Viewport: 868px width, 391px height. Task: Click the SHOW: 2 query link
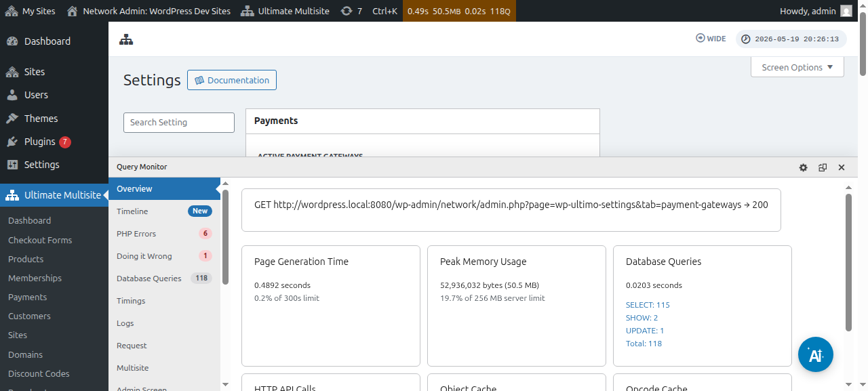click(642, 318)
